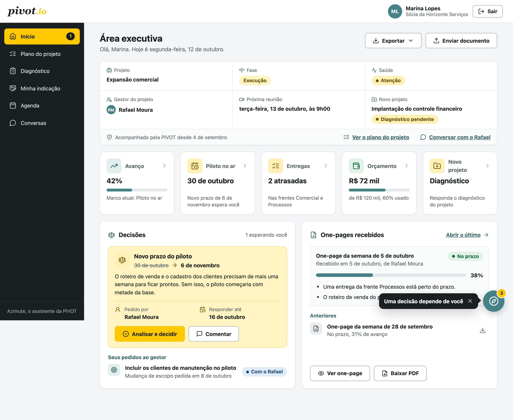Dismiss the 'Uma decisão depende de você' tooltip
Viewport: 513px width, 420px height.
[x=470, y=301]
